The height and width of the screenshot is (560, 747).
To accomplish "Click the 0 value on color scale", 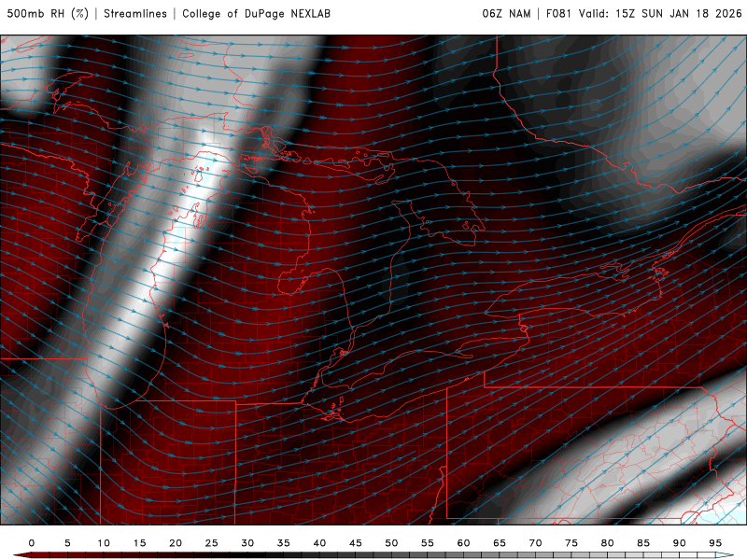I will coord(32,543).
